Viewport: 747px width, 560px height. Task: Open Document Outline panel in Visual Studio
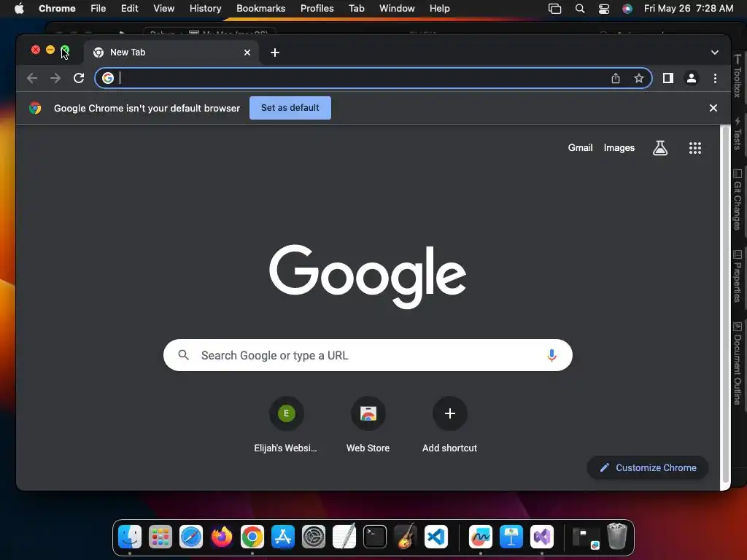[x=737, y=364]
